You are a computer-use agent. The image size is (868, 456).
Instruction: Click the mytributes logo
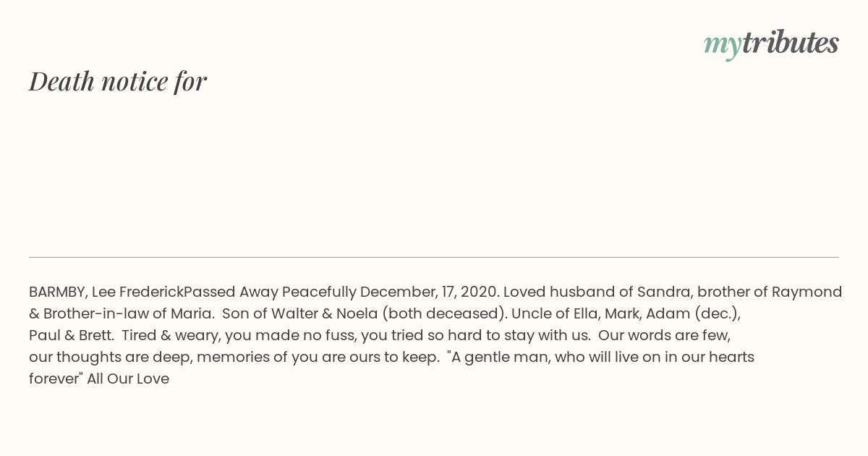pos(771,44)
